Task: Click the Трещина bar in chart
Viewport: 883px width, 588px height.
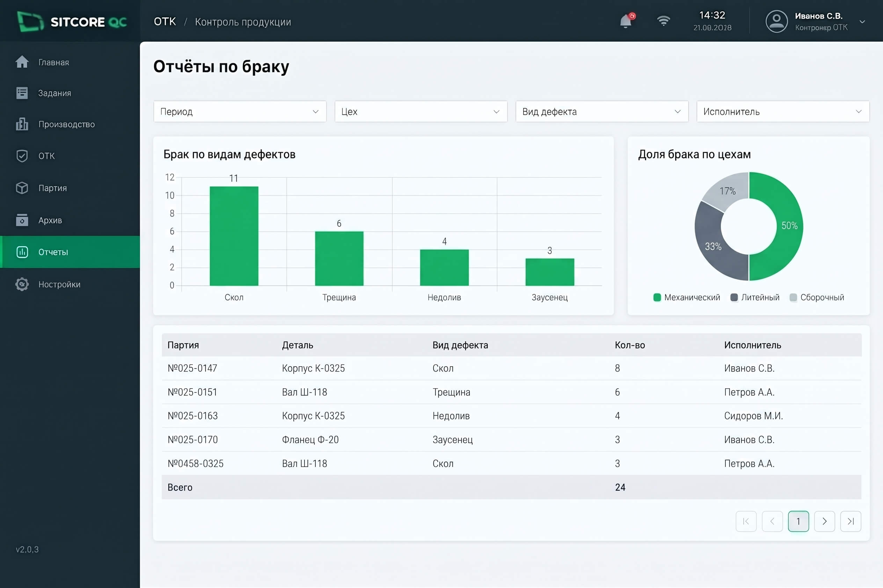Action: (x=339, y=258)
